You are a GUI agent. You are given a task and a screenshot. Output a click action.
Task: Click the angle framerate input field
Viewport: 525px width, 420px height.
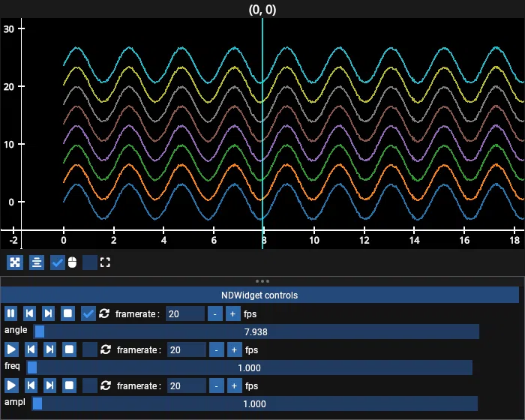pos(184,313)
